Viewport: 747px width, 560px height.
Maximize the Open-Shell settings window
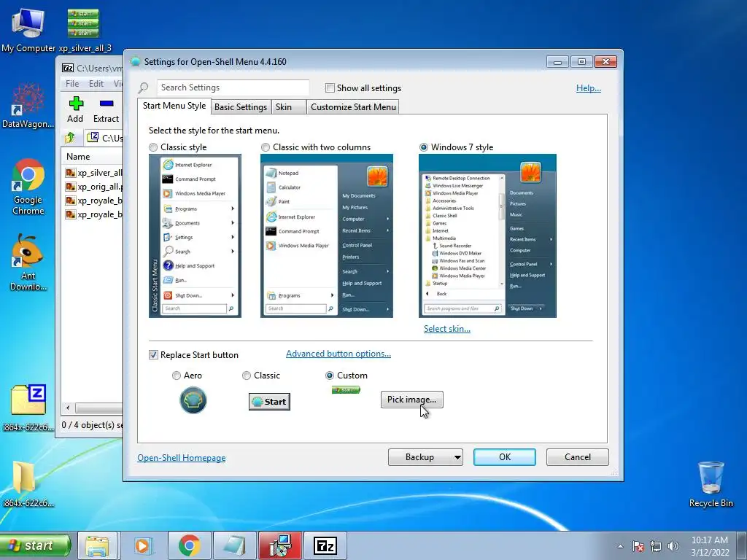pos(581,62)
